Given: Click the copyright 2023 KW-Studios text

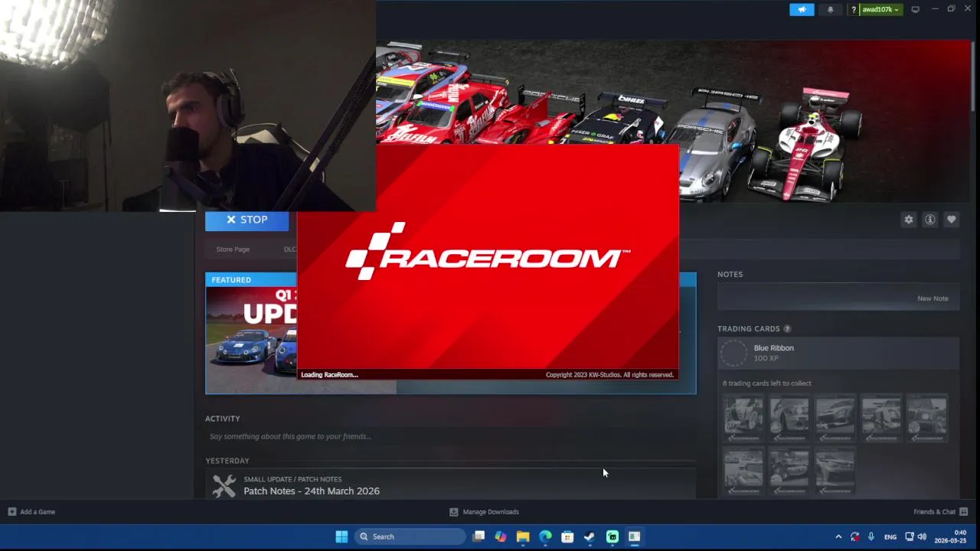Looking at the screenshot, I should tap(609, 375).
